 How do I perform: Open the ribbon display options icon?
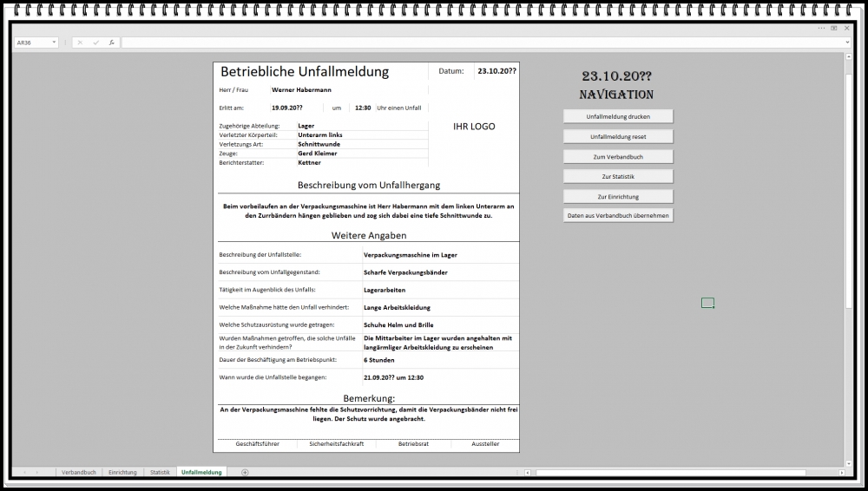833,28
